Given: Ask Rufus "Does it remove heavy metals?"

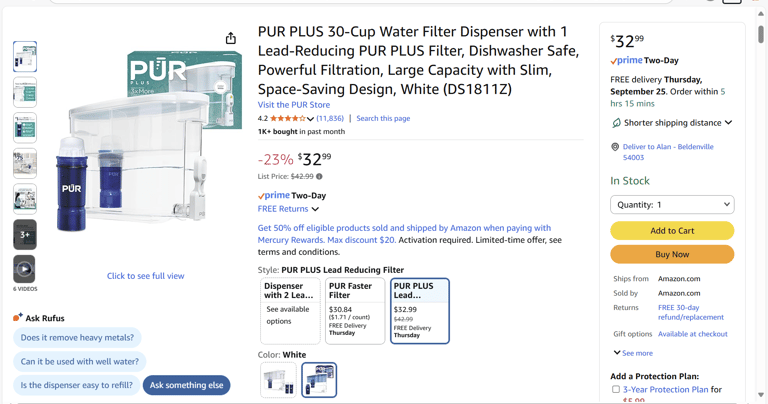Looking at the screenshot, I should pos(77,338).
